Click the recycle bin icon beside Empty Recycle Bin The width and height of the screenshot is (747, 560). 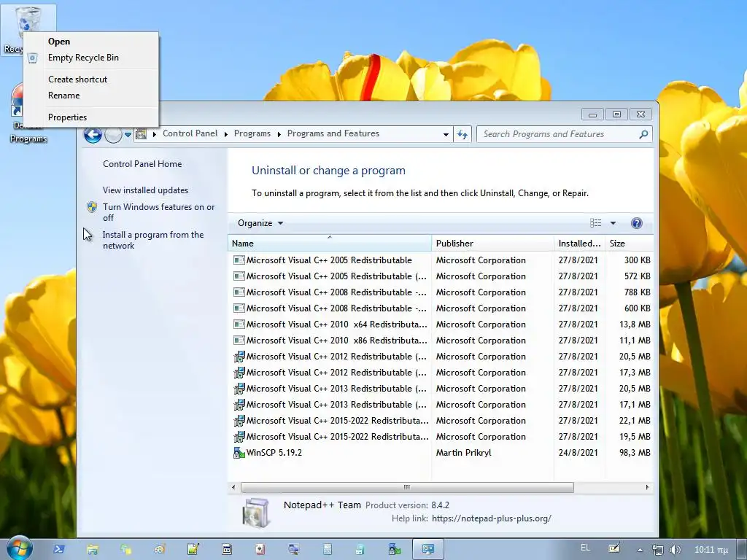point(32,58)
